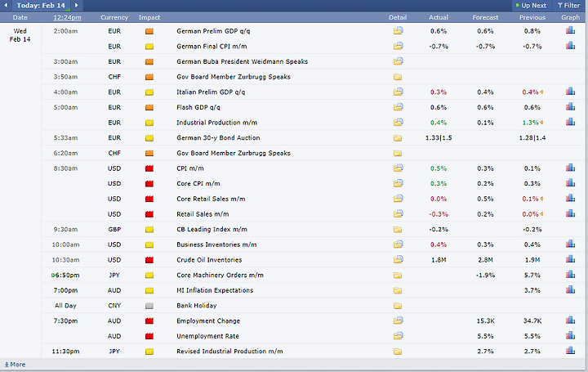Open detail folder for MI Inflation Expectations
The width and height of the screenshot is (588, 372).
point(398,290)
